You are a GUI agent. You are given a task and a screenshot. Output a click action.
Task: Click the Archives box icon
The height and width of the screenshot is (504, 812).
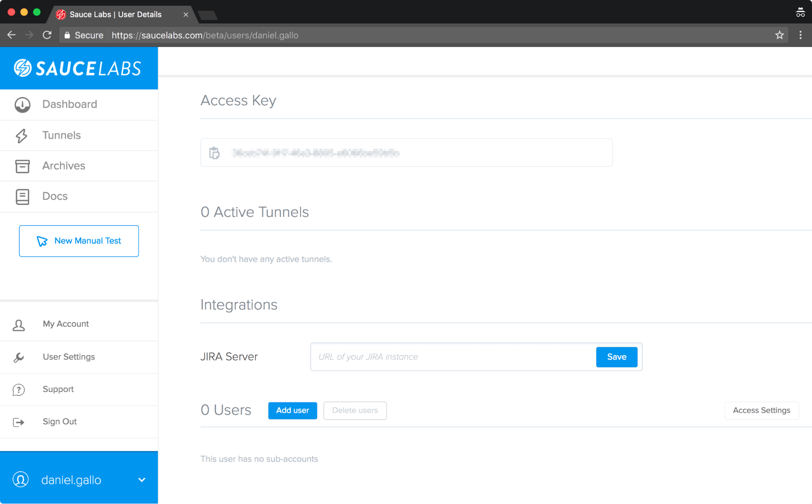pyautogui.click(x=22, y=166)
